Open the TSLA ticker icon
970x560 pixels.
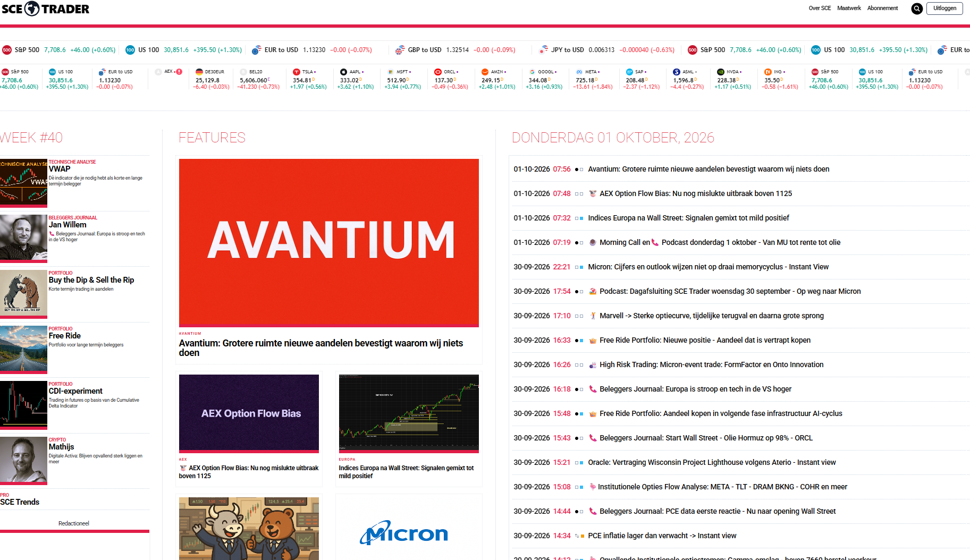[x=297, y=72]
